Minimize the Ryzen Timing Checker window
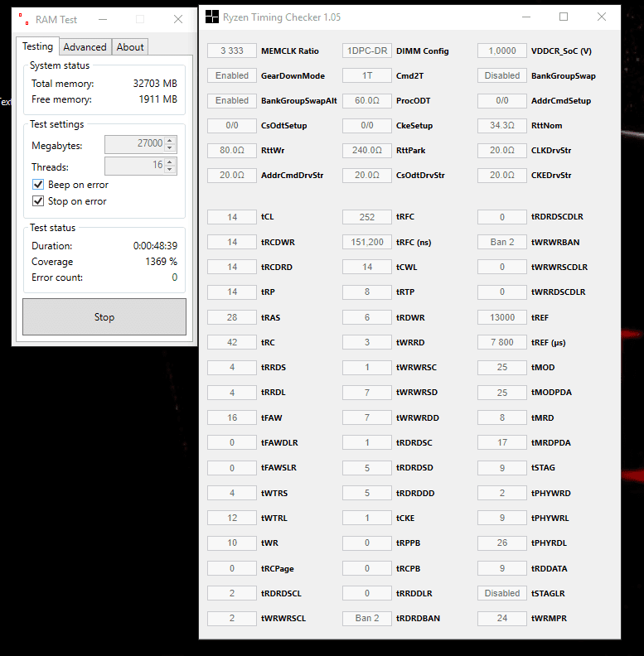The image size is (644, 656). coord(526,17)
